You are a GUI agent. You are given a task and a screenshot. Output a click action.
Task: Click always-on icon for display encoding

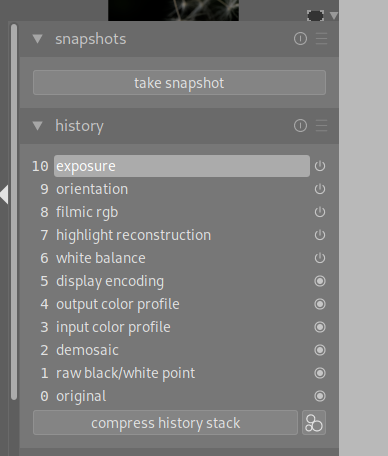pyautogui.click(x=320, y=281)
